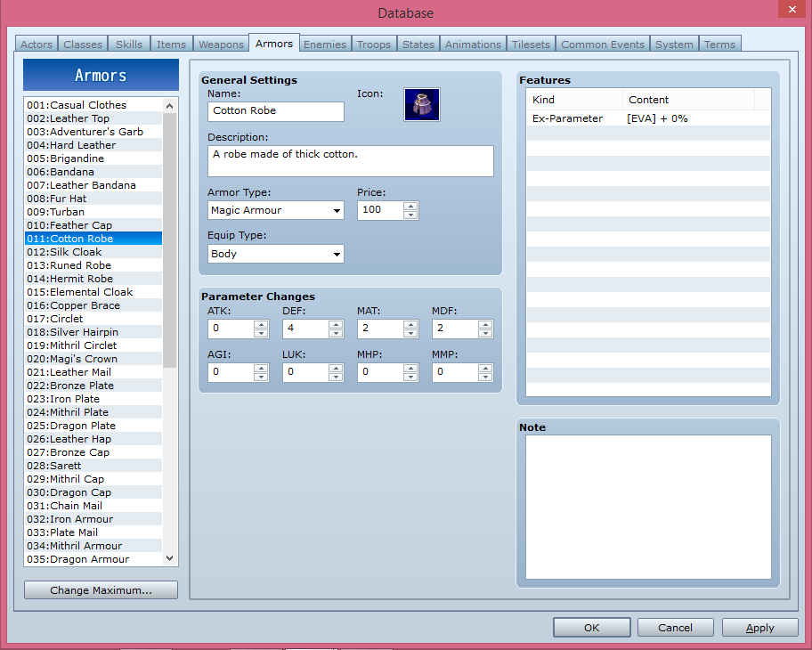Viewport: 812px width, 650px height.
Task: Decrease LUK parameter value
Action: pos(336,377)
